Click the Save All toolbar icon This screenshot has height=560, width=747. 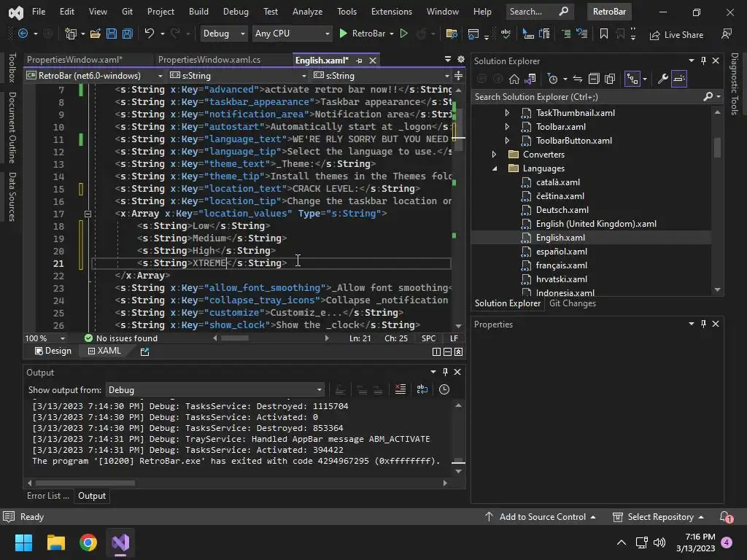[127, 34]
